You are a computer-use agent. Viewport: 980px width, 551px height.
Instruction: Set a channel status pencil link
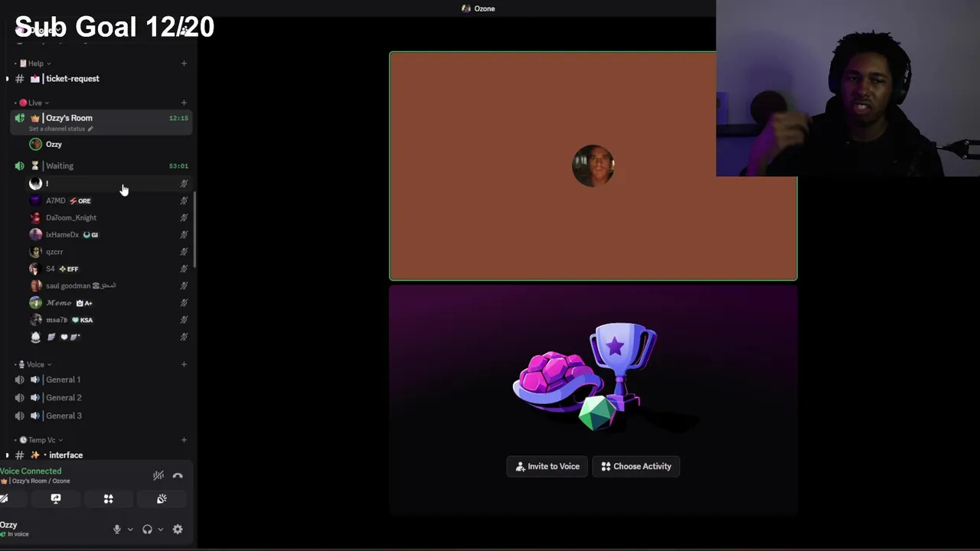[x=61, y=129]
